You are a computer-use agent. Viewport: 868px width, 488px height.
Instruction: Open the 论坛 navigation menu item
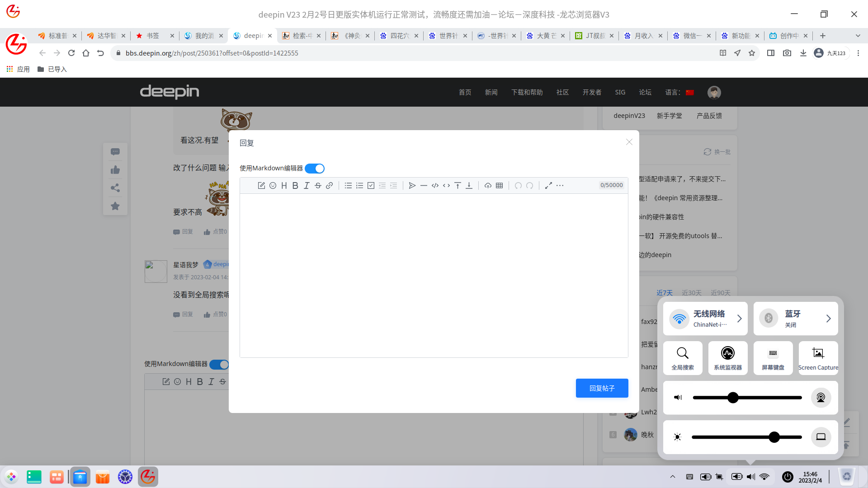click(645, 92)
